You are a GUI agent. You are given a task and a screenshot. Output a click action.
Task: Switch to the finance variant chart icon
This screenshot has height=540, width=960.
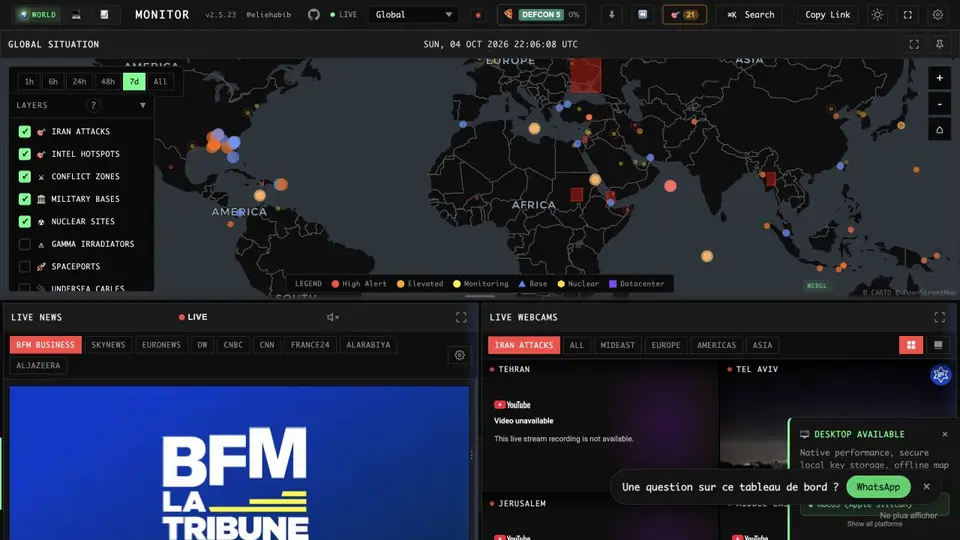click(x=104, y=15)
